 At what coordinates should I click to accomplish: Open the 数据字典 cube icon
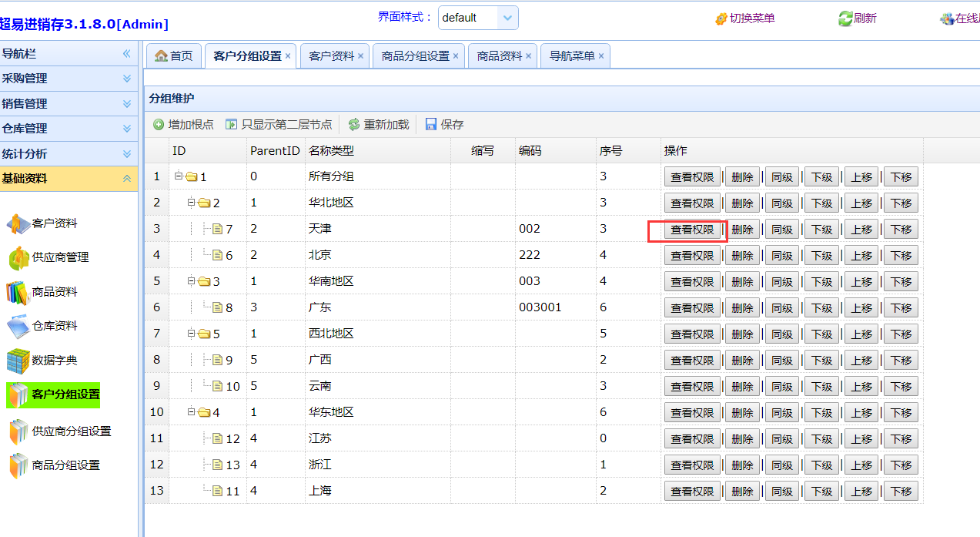18,361
